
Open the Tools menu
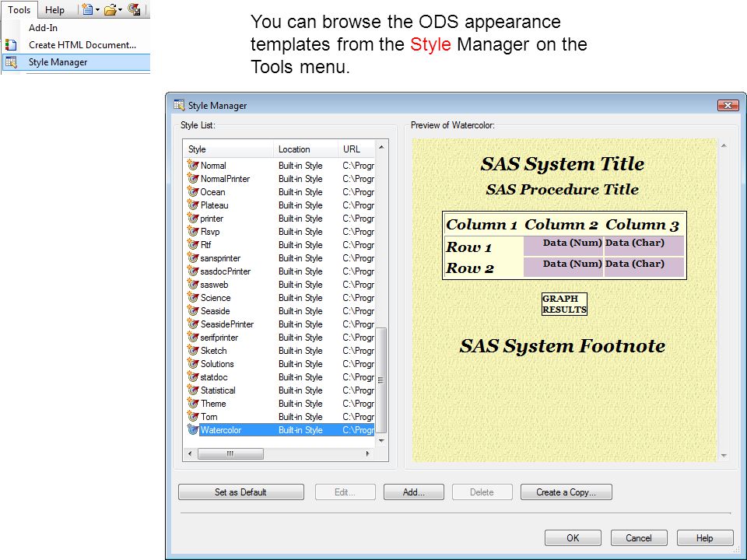pyautogui.click(x=19, y=9)
